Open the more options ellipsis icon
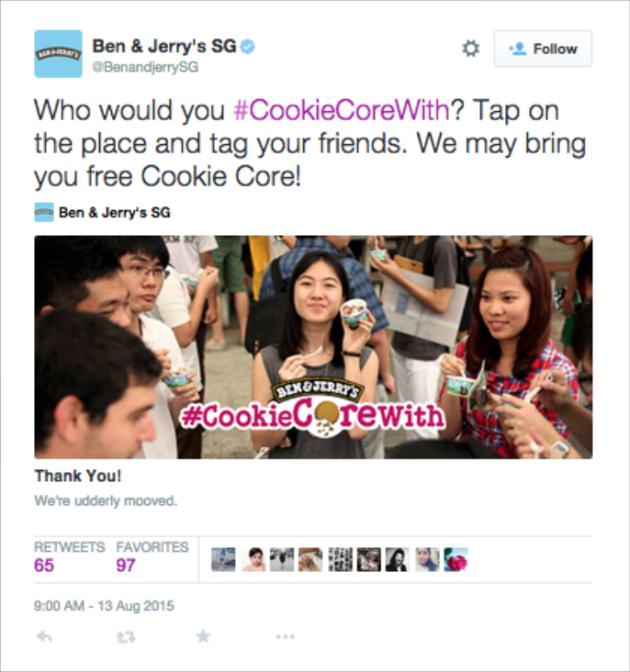Screen dimensions: 630x672 pyautogui.click(x=286, y=636)
